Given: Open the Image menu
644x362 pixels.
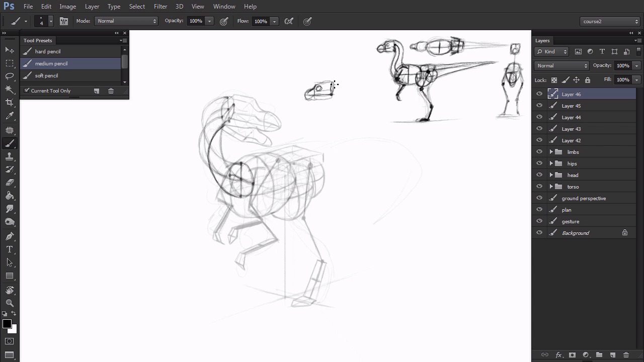Looking at the screenshot, I should (67, 7).
